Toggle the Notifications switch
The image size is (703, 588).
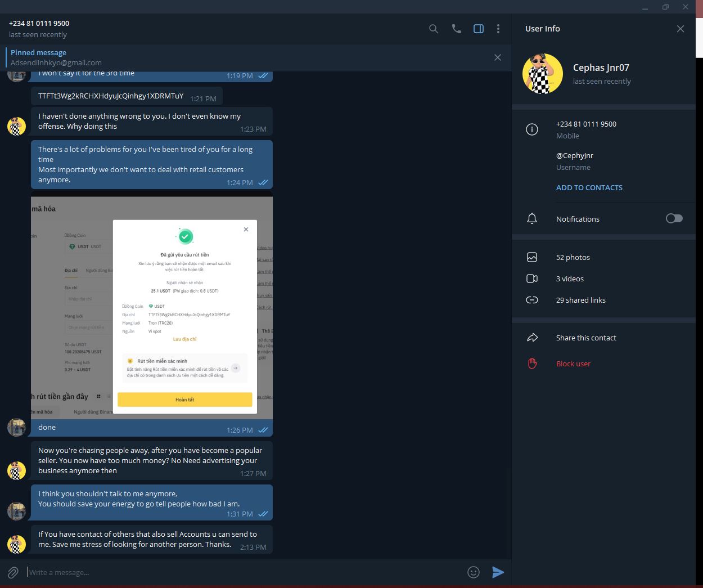674,218
